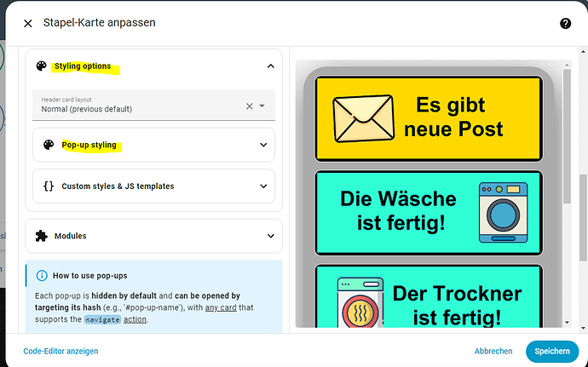Click the washing machine icon in the preview
The image size is (588, 367).
point(504,213)
